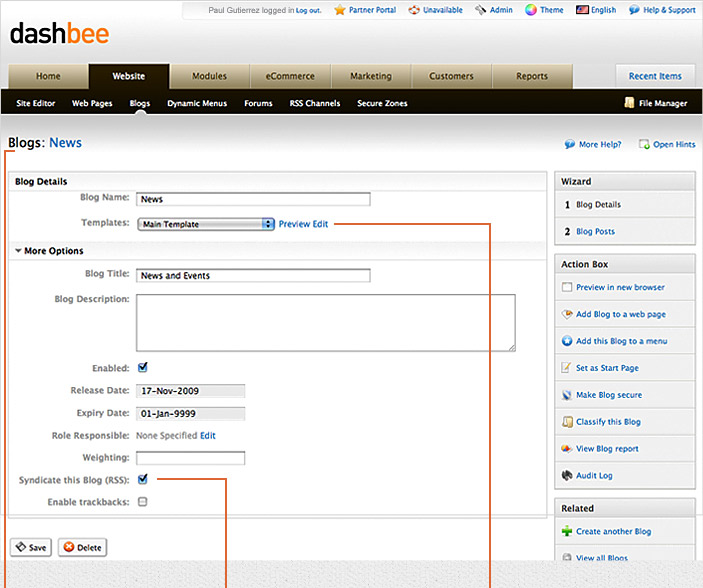Uncheck the Enabled checkbox
703x588 pixels.
[143, 367]
